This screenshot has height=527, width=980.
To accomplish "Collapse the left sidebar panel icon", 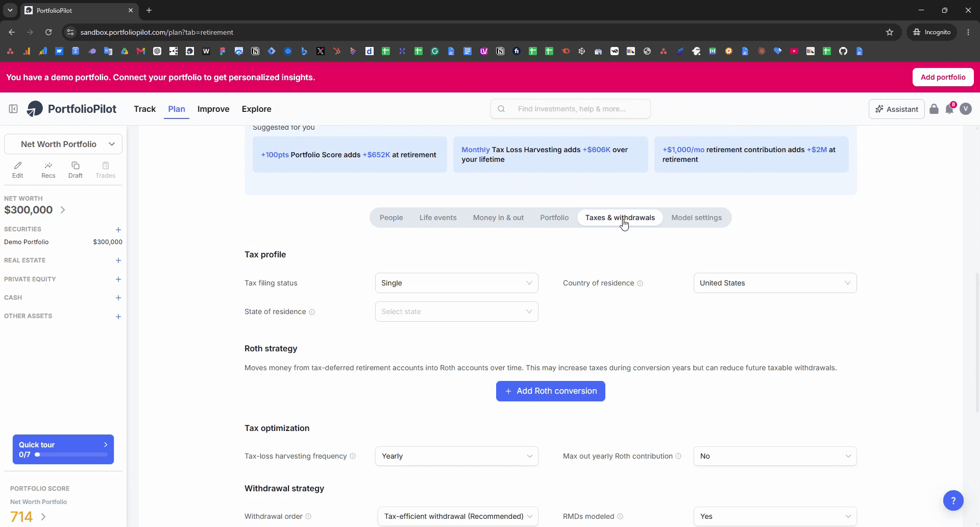I will pos(13,109).
